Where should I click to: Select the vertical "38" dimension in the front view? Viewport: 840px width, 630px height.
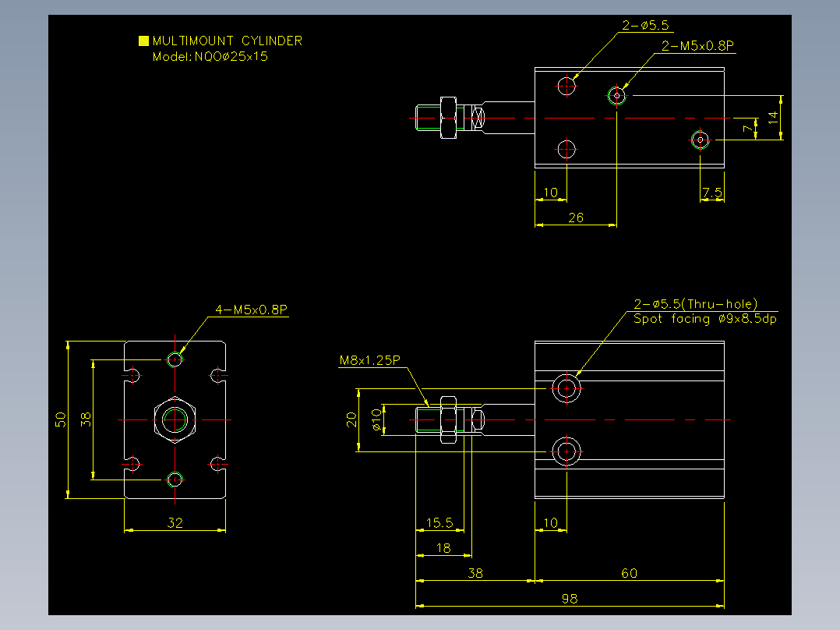pos(86,419)
